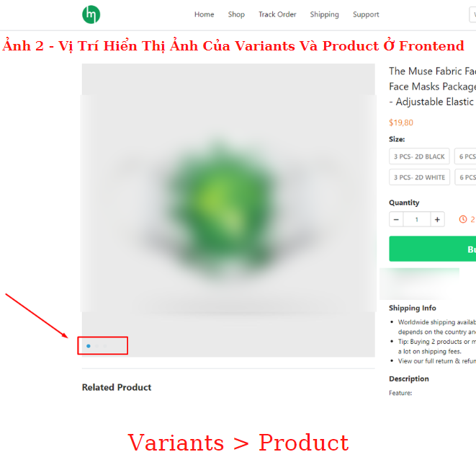Click the quantity number input field
This screenshot has width=476, height=470.
point(416,219)
